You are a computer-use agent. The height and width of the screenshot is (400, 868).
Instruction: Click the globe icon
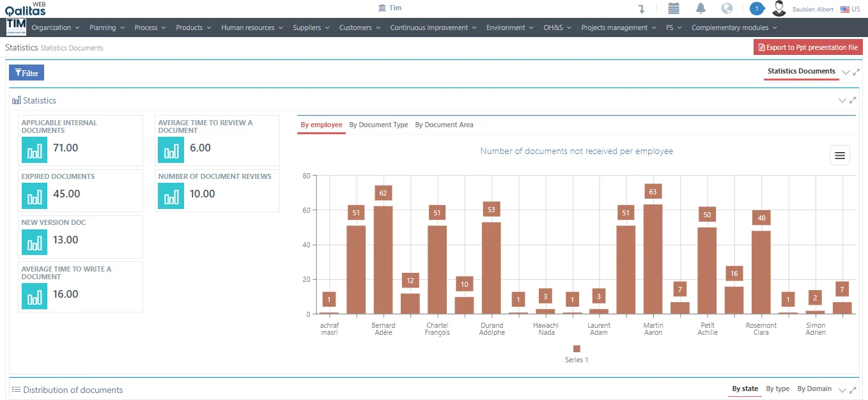point(727,8)
